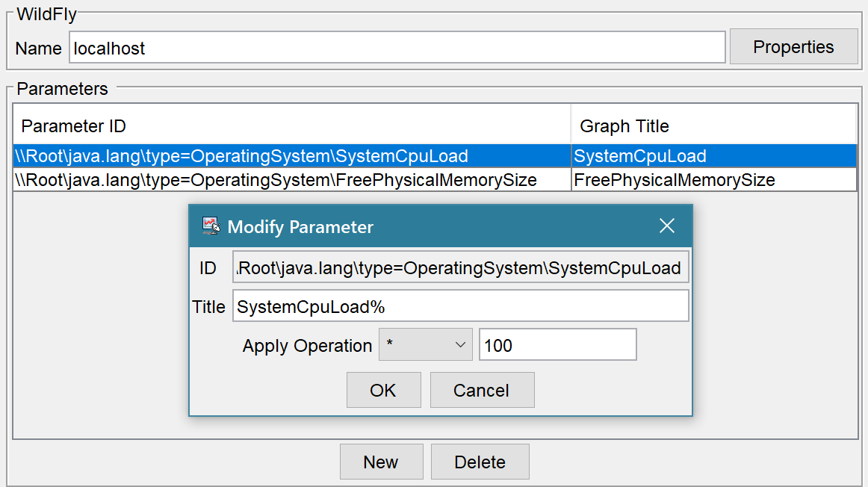Click the Graph Title cell 'SystemCpuLoad'
The height and width of the screenshot is (487, 868).
coord(714,156)
